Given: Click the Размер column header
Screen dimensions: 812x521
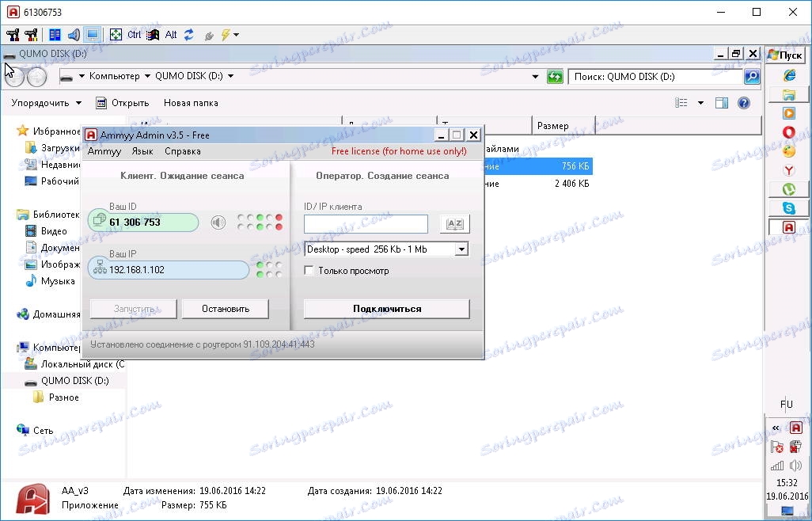Looking at the screenshot, I should (563, 125).
